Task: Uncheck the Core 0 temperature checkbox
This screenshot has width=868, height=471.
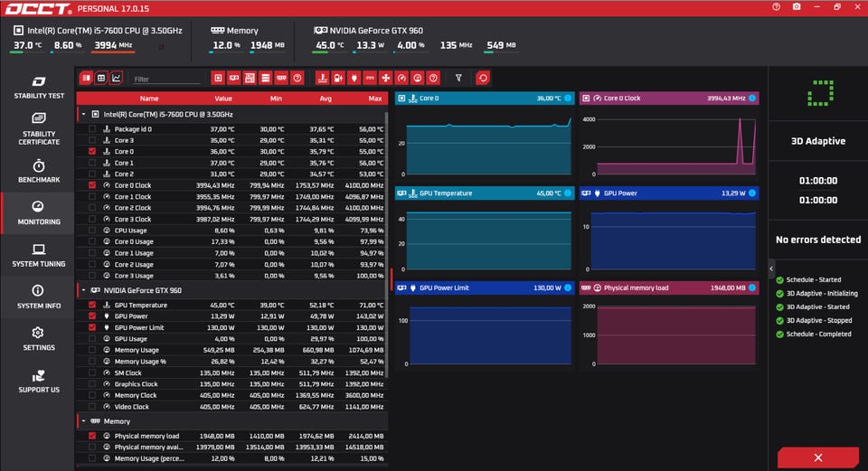Action: (92, 151)
